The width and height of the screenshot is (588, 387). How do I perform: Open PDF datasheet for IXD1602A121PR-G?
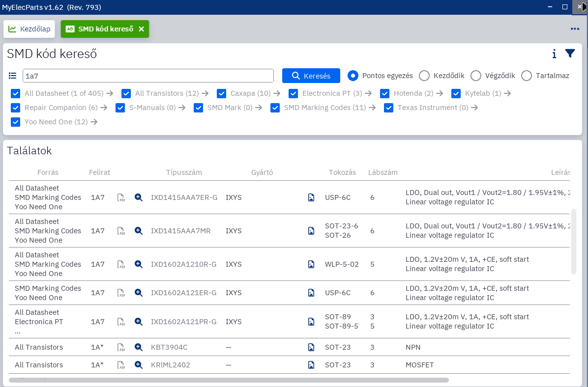point(121,322)
